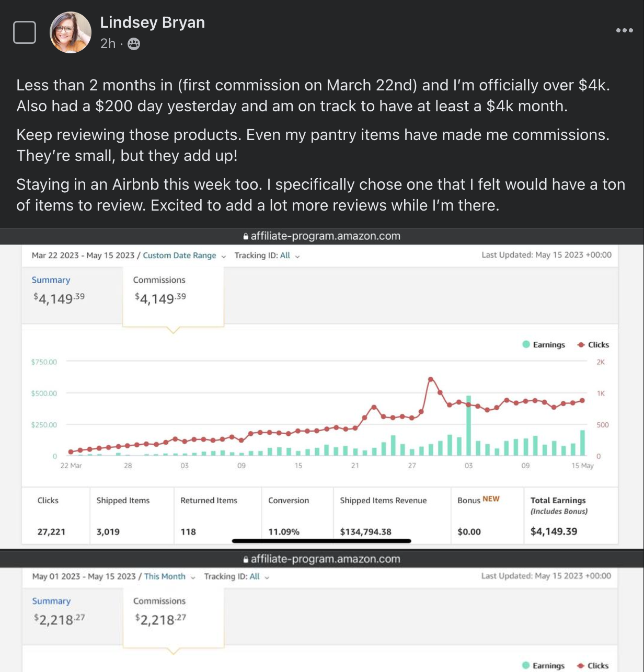This screenshot has width=644, height=672.
Task: Click the lock icon beside the second affiliate-program URL
Action: tap(246, 559)
